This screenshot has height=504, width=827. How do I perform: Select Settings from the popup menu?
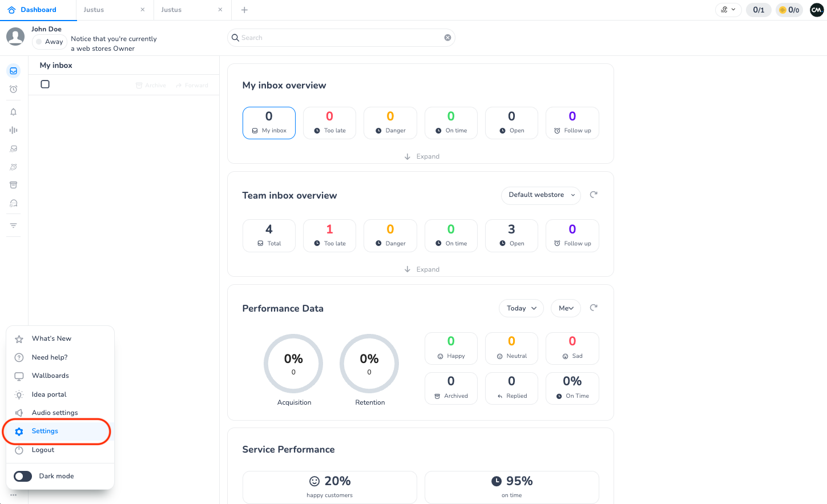(45, 431)
